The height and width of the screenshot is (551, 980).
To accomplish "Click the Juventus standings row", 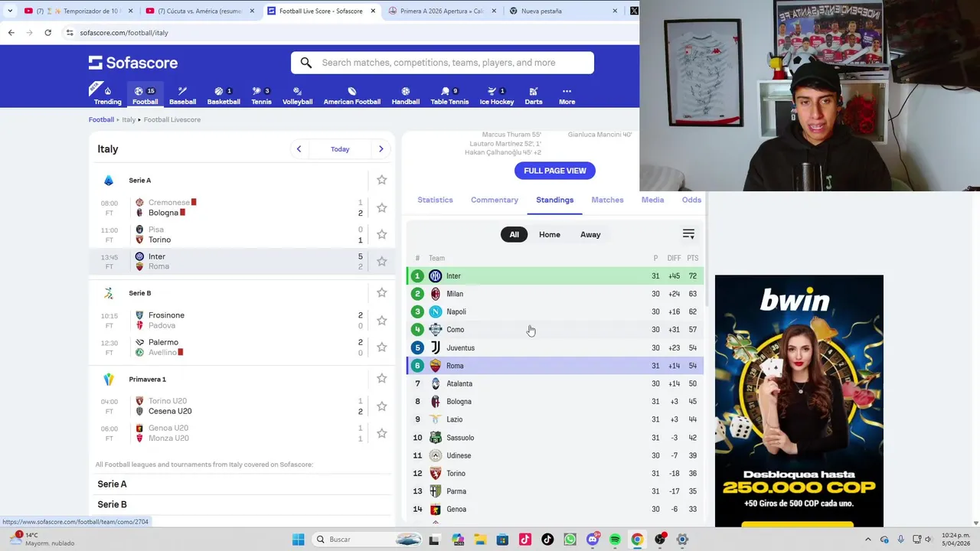I will point(555,347).
